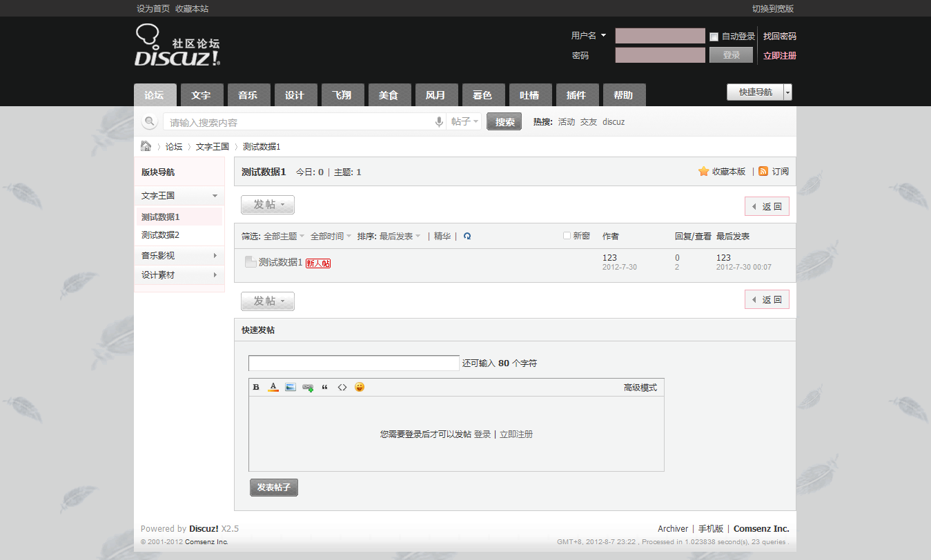Click the add link icon in the editor

[x=308, y=388]
